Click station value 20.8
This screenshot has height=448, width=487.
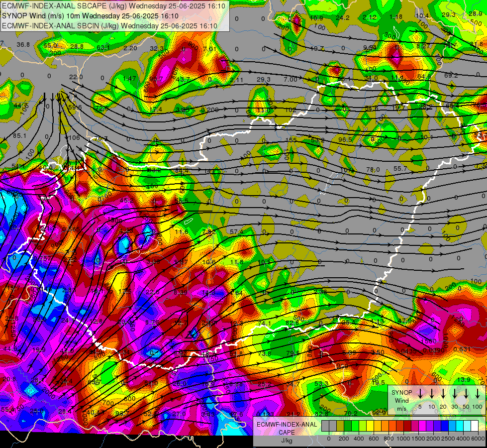tap(9, 379)
